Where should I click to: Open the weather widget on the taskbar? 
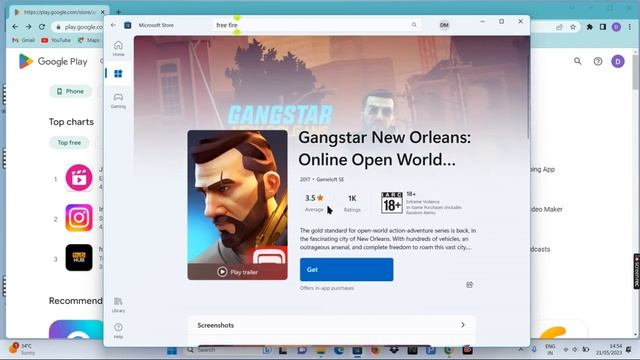[x=22, y=349]
